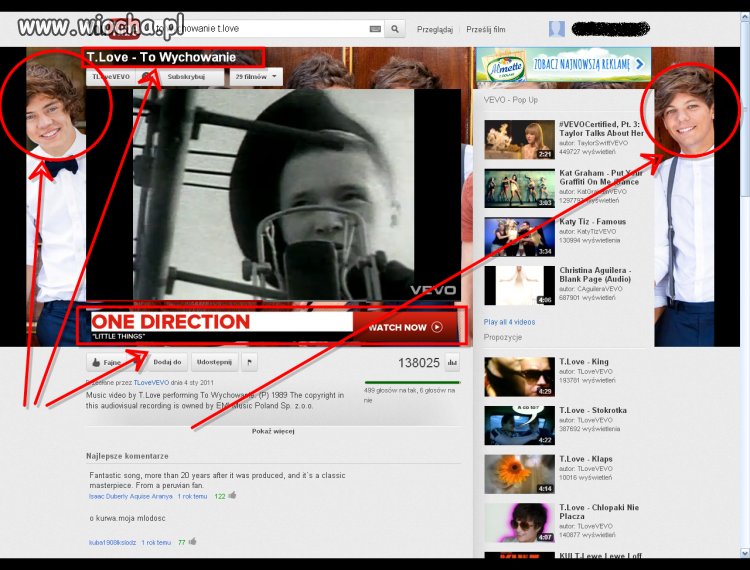Open the 29 filmów dropdown
This screenshot has width=750, height=570.
point(256,77)
